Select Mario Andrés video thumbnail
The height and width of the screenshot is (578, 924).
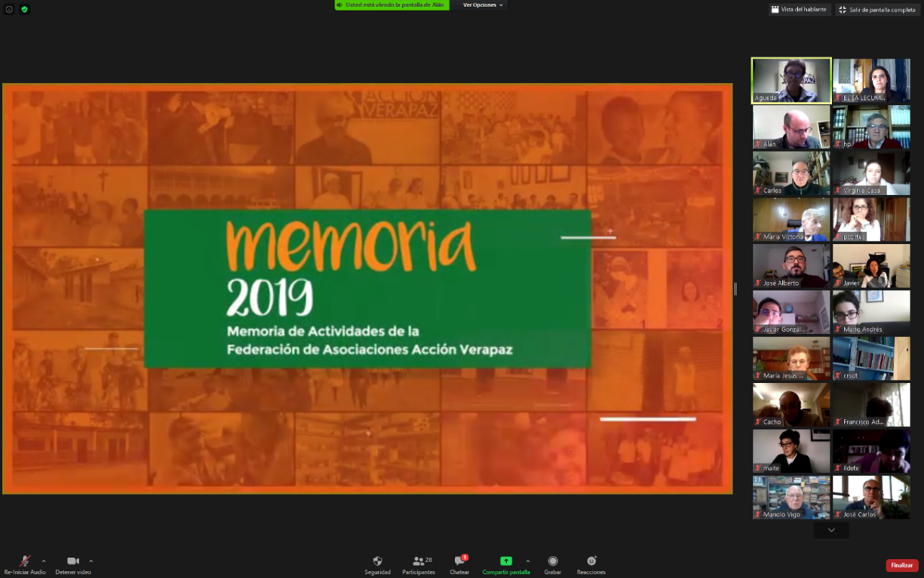[x=871, y=313]
